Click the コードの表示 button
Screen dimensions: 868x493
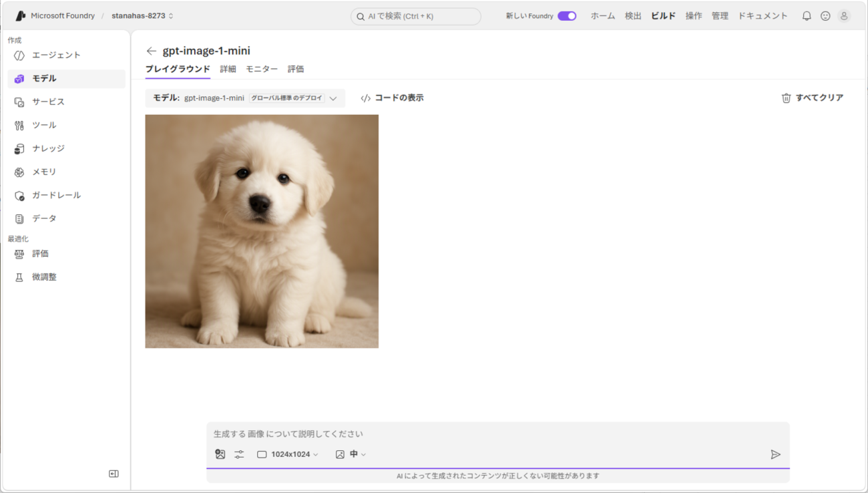pyautogui.click(x=392, y=98)
